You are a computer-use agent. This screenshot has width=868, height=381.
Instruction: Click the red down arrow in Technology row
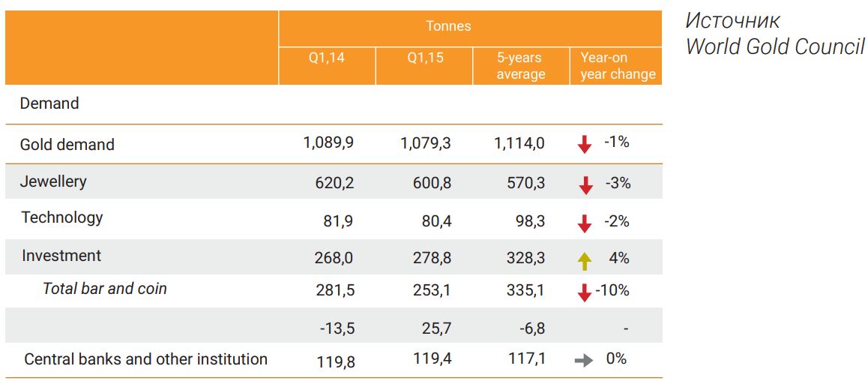click(585, 222)
